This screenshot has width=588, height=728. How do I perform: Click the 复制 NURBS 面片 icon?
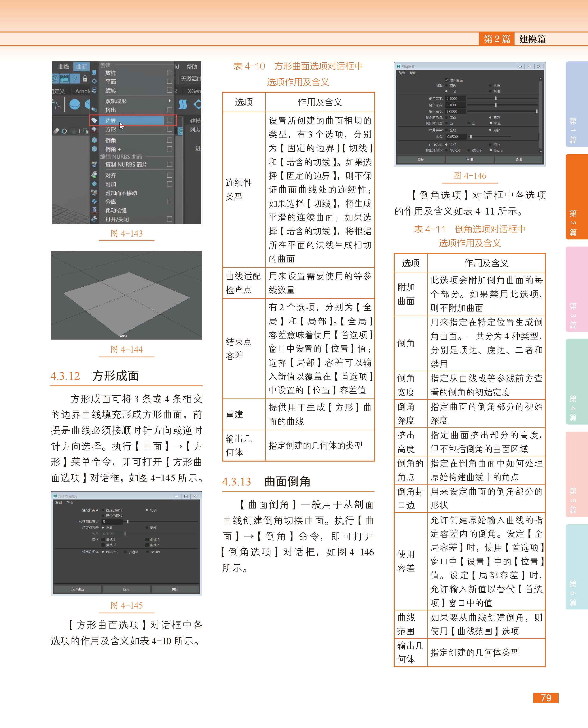tap(94, 165)
